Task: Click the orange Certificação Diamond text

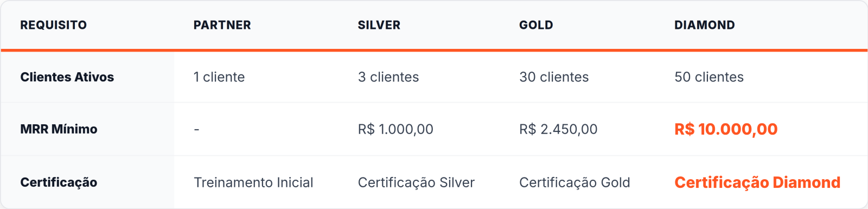Action: point(757,182)
